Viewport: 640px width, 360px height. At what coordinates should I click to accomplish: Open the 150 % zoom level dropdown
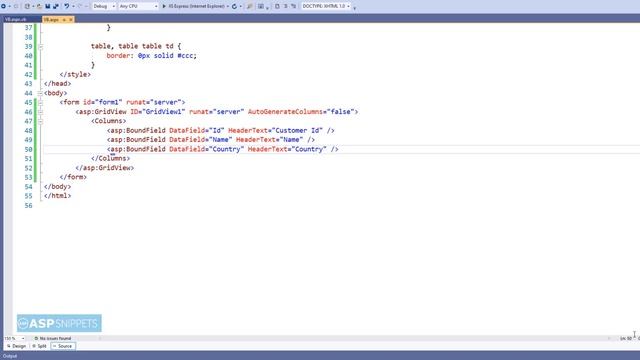tap(14, 338)
